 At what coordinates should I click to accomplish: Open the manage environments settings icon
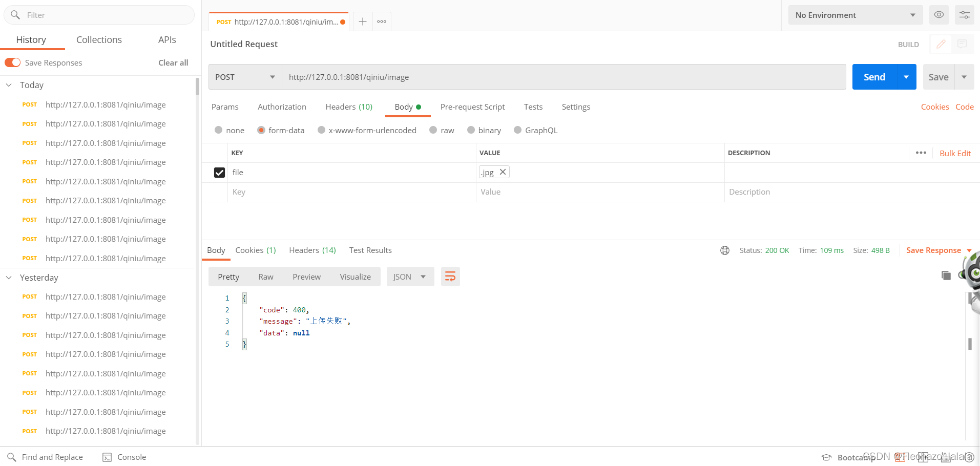[x=964, y=15]
